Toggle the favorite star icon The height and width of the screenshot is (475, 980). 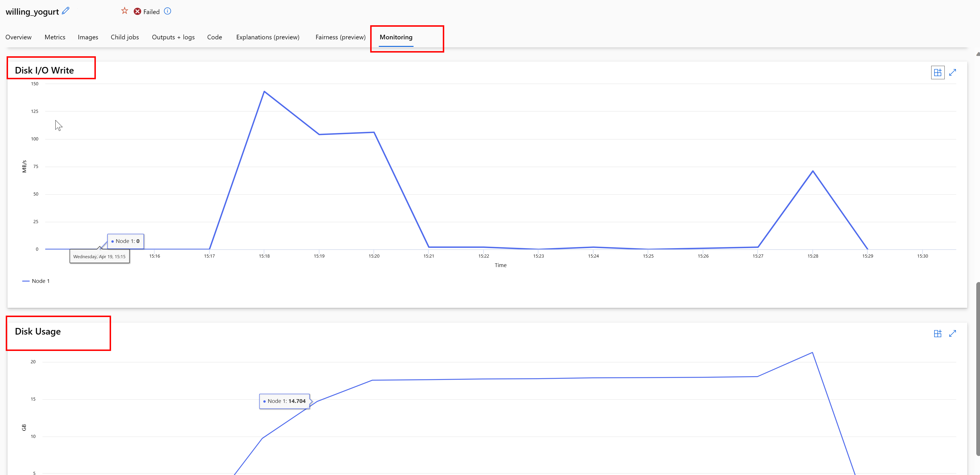[x=125, y=11]
